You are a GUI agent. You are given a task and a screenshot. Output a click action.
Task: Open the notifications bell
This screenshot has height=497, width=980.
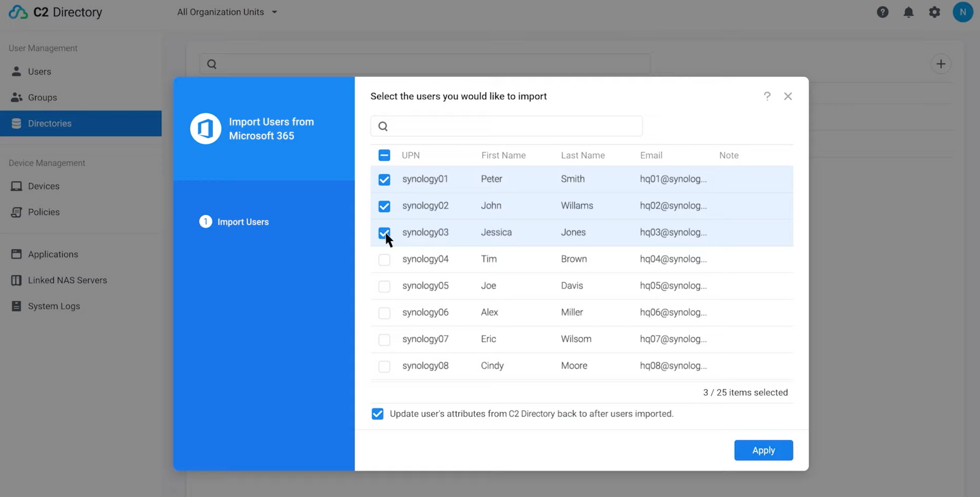908,12
